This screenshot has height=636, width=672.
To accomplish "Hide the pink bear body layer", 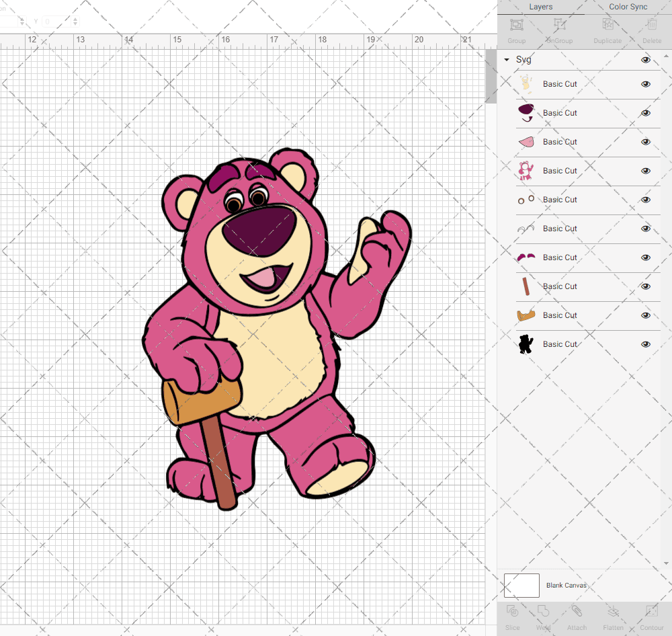I will [x=645, y=171].
